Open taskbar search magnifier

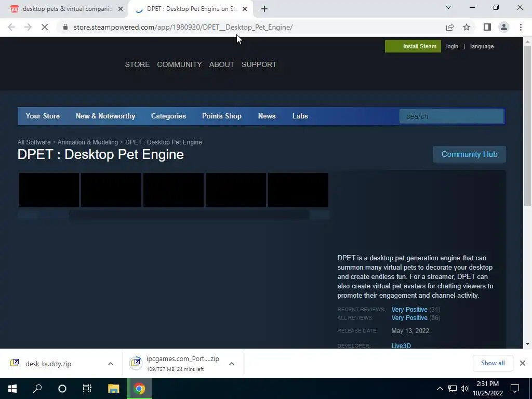click(x=37, y=389)
